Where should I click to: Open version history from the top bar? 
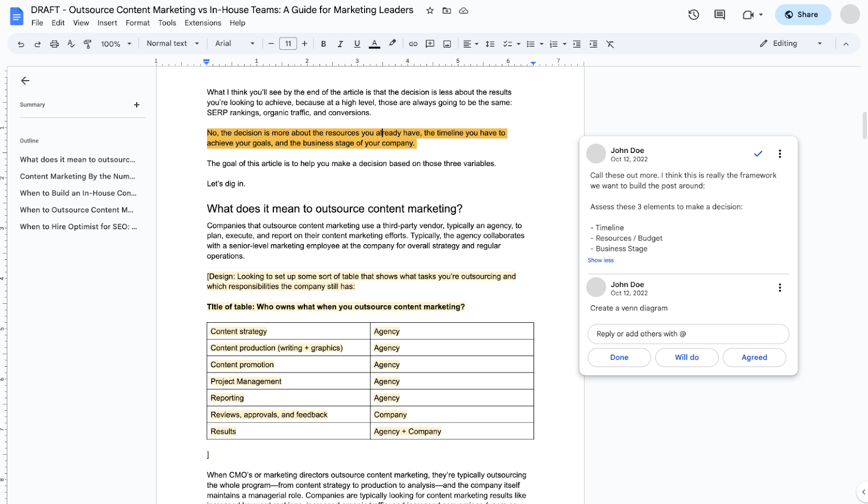693,15
